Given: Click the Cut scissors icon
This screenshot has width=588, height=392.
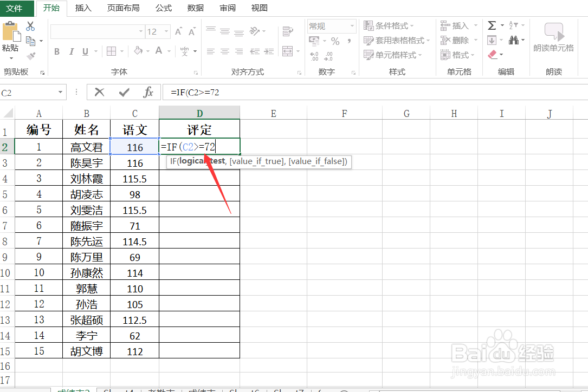Looking at the screenshot, I should point(30,26).
